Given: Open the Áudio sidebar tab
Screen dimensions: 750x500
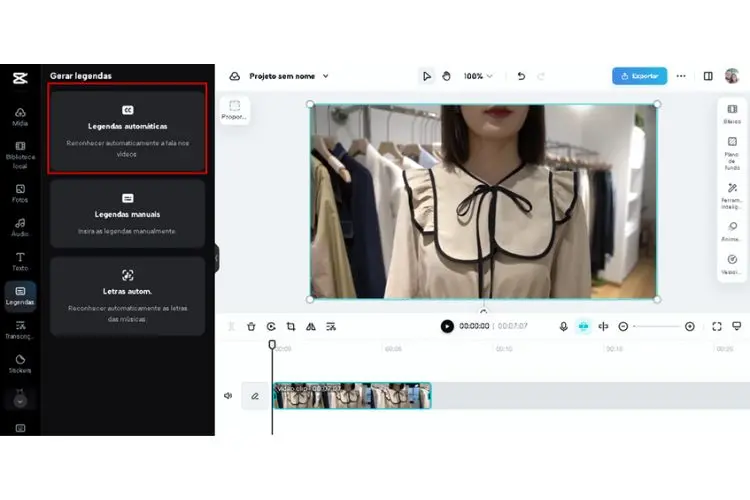Looking at the screenshot, I should tap(20, 228).
